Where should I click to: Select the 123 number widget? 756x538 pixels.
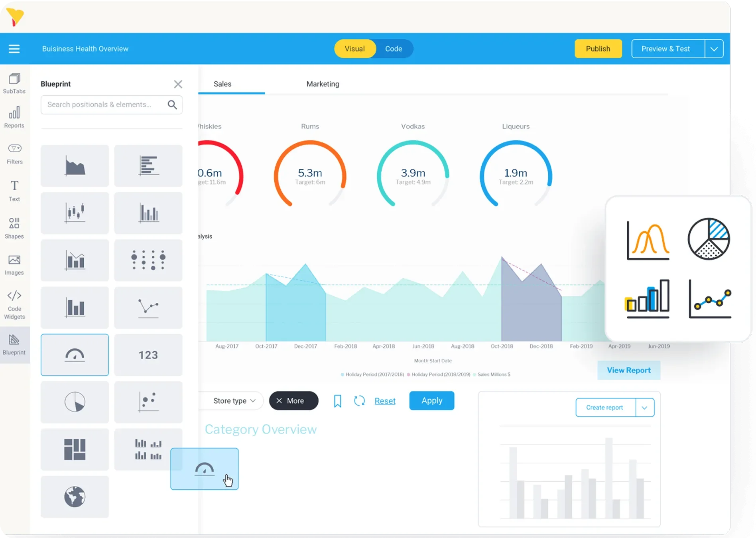148,355
